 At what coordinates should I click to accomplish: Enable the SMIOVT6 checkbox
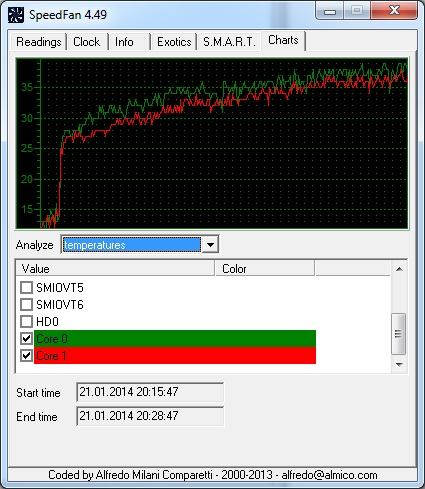point(26,305)
